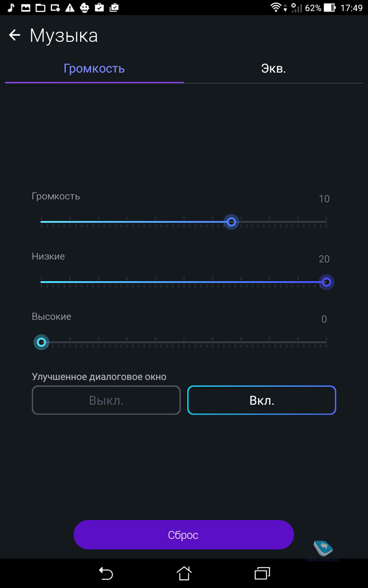Tap the battery indicator icon
The height and width of the screenshot is (588, 368).
click(330, 7)
